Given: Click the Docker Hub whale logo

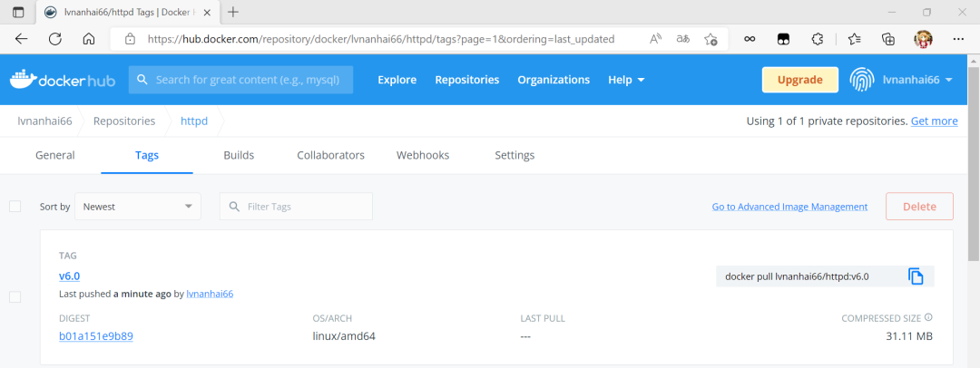Looking at the screenshot, I should (62, 80).
